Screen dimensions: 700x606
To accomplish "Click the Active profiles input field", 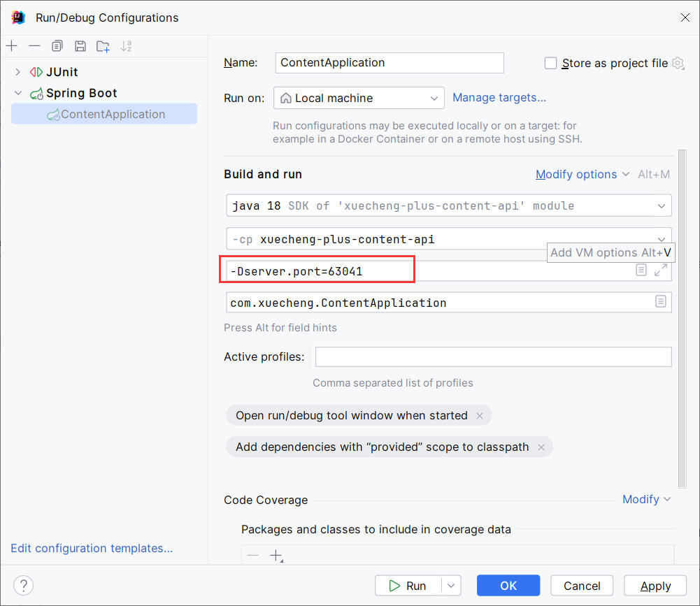I will tap(493, 357).
